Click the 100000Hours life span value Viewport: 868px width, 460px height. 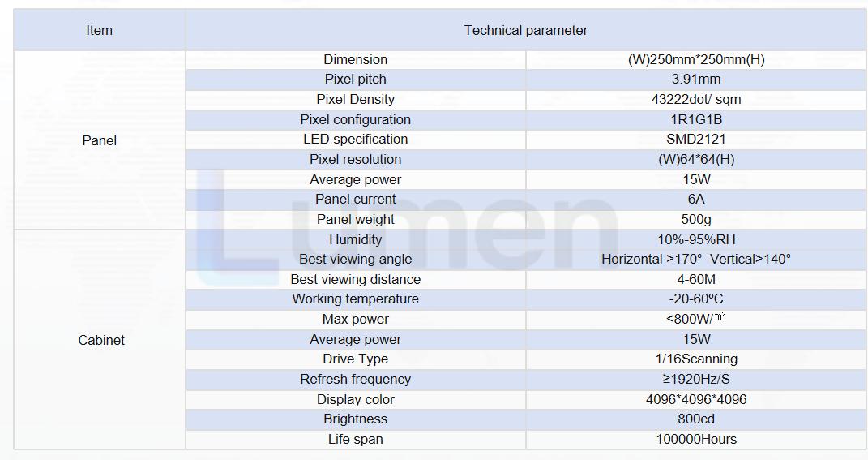[696, 439]
